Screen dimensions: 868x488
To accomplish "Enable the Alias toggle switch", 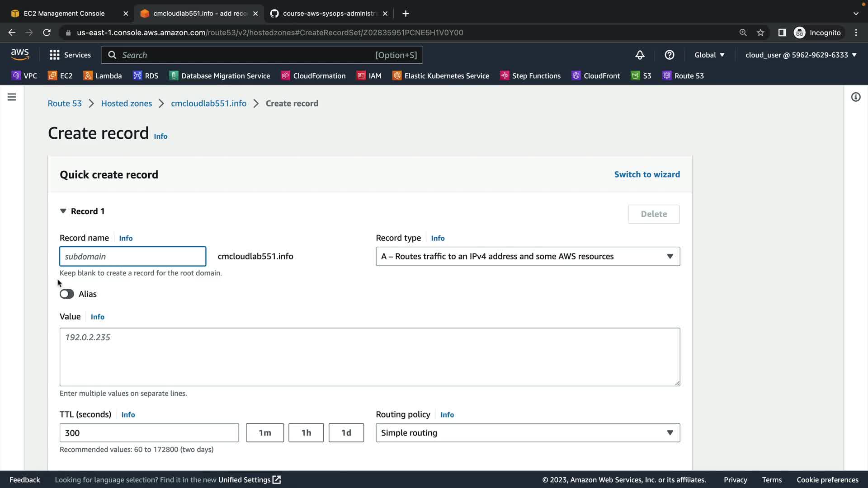I will coord(67,294).
